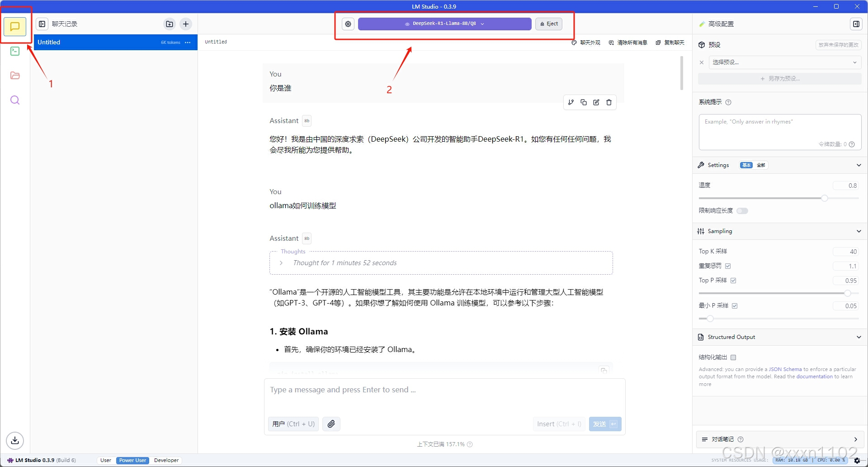This screenshot has width=868, height=467.
Task: Open options for the Untitled chat
Action: point(188,43)
